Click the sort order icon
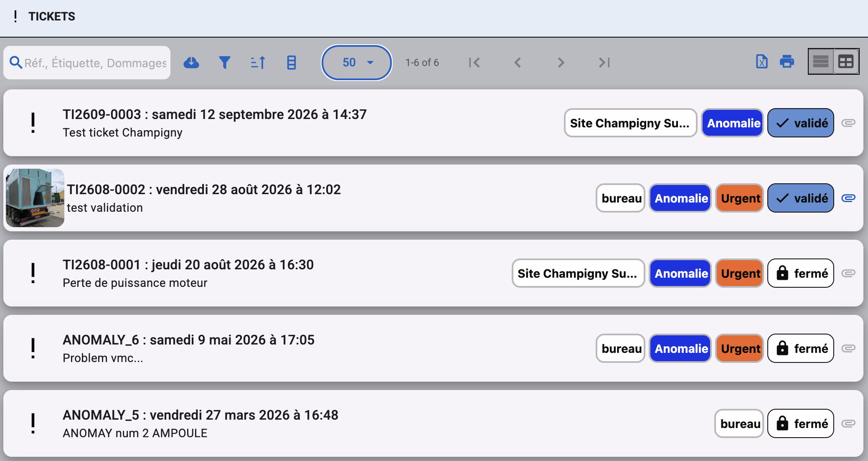Image resolution: width=868 pixels, height=461 pixels. [258, 63]
